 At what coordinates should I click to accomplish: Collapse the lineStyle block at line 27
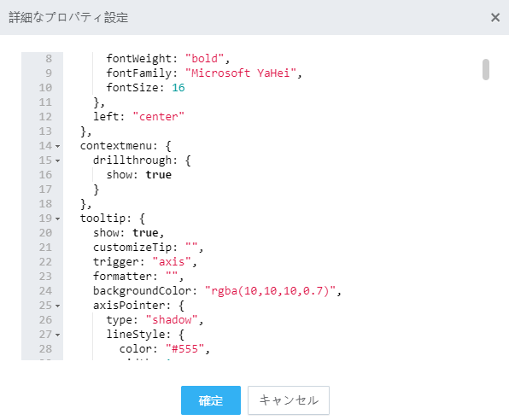point(58,335)
